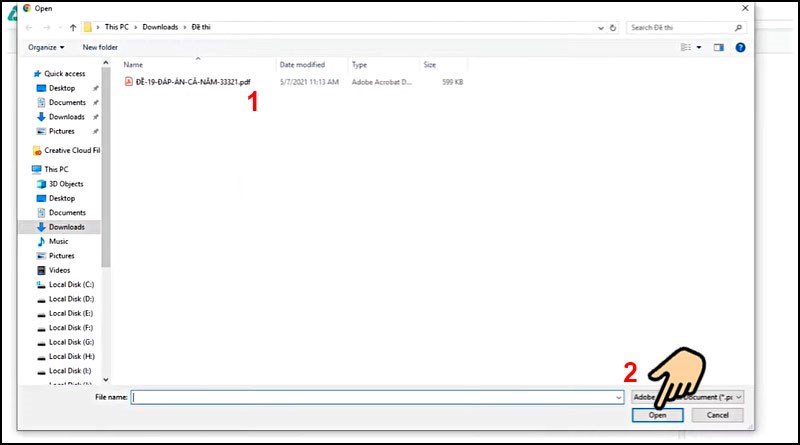Screen dimensions: 800x445
Task: Sort files by Date modified column
Action: coord(302,65)
